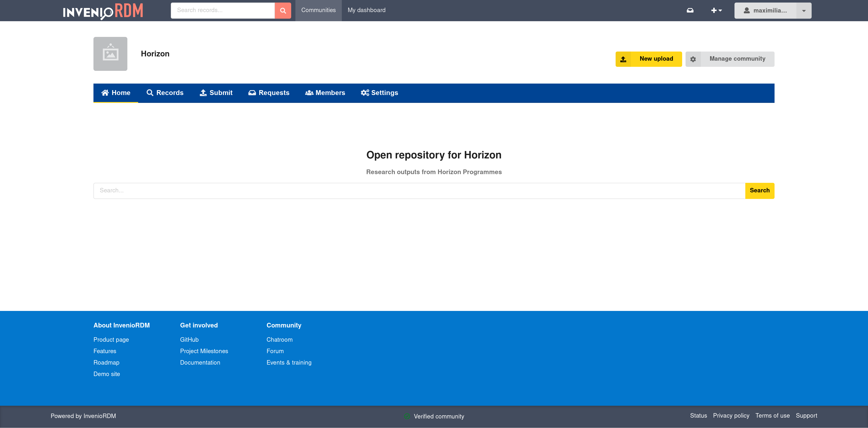
Task: Click the Requests tab inbox icon
Action: pos(252,93)
